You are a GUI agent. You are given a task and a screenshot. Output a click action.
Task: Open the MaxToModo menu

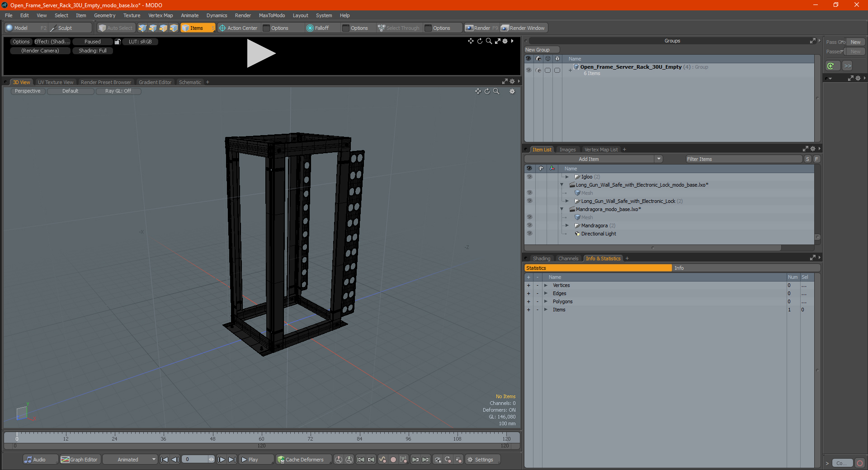pos(272,15)
